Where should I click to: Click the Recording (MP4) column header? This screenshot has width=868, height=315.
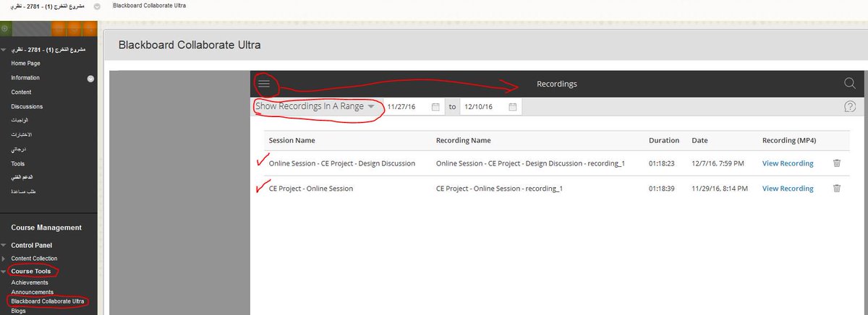click(788, 140)
